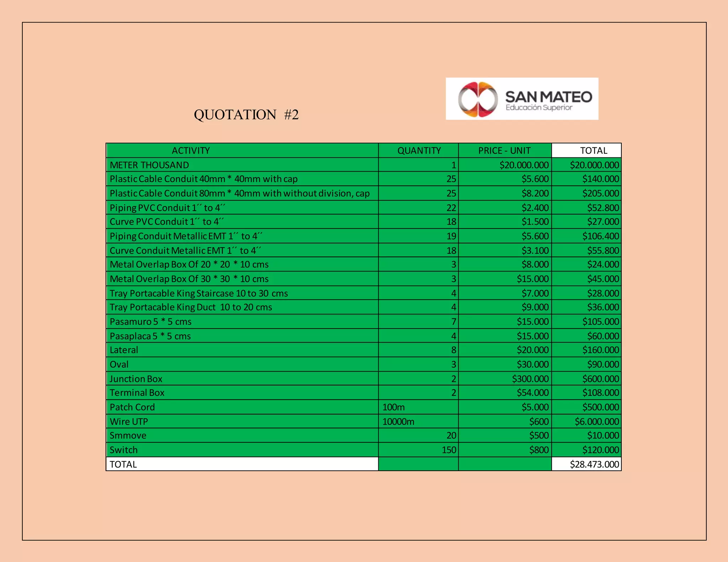Click the QUOTATION #2 title text
The width and height of the screenshot is (728, 562).
click(246, 115)
